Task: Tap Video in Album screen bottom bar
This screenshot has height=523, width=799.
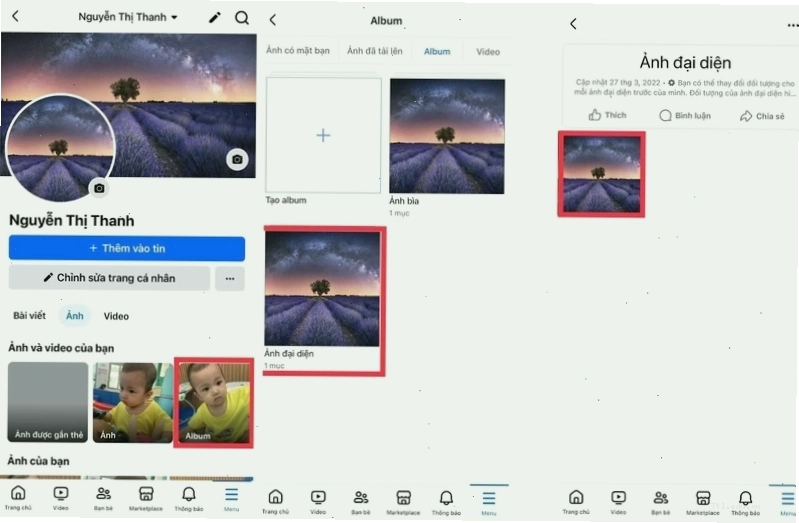Action: [x=318, y=502]
